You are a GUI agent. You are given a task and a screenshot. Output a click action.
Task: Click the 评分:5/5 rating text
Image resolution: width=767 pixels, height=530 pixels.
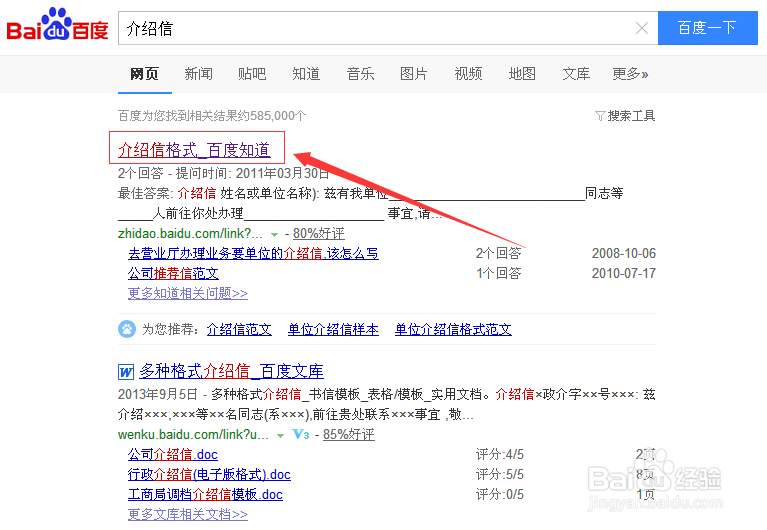(x=499, y=474)
